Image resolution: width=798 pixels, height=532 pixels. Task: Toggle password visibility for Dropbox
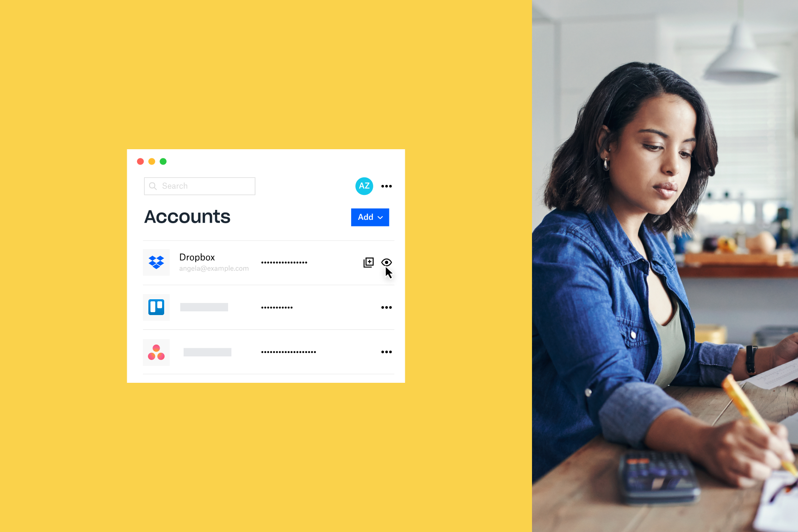coord(387,261)
